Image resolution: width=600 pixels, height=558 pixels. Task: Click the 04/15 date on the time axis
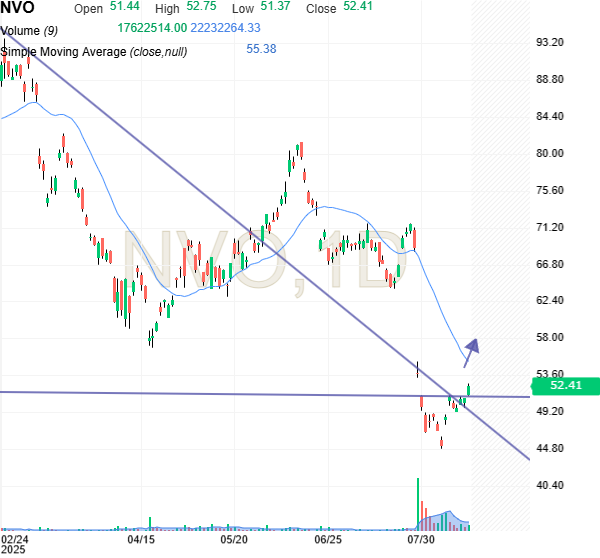141,538
